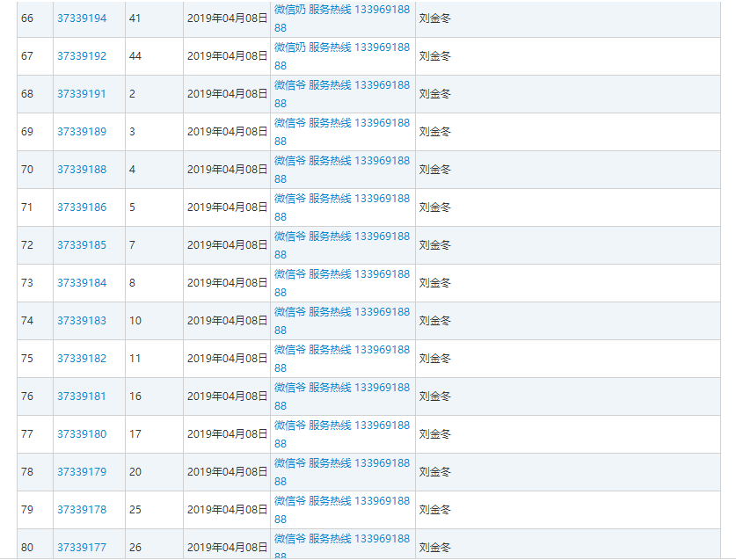Select class number 10 in row 74
This screenshot has height=560, width=736.
[x=135, y=321]
